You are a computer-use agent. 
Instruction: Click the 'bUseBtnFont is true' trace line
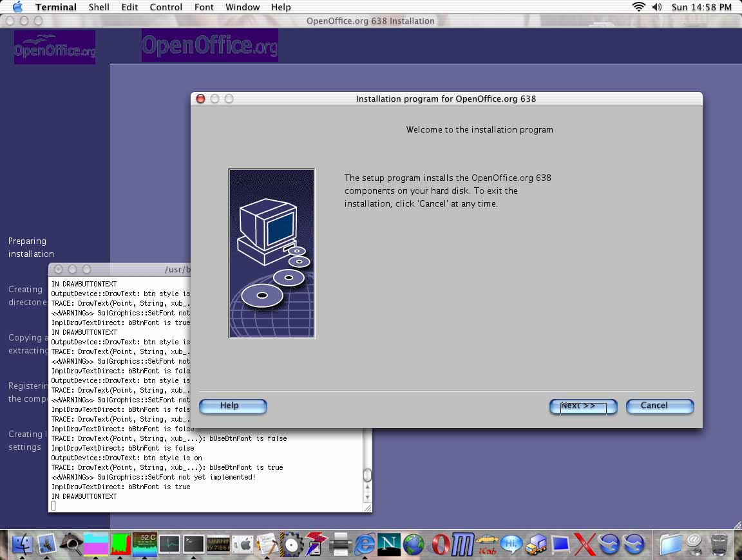[167, 467]
